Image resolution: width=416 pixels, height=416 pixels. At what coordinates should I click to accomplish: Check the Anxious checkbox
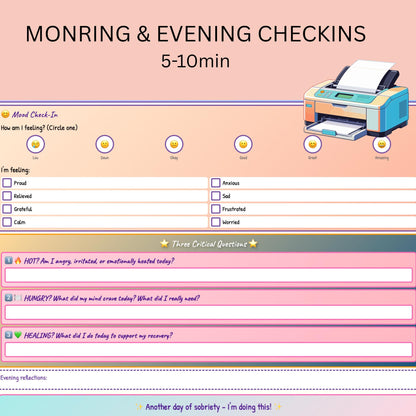tap(216, 183)
